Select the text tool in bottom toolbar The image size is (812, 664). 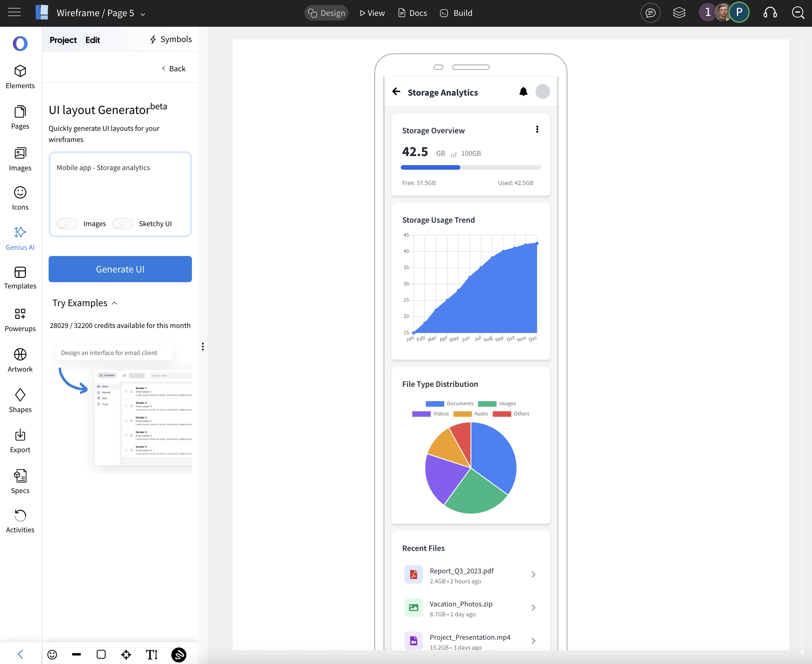(x=151, y=655)
